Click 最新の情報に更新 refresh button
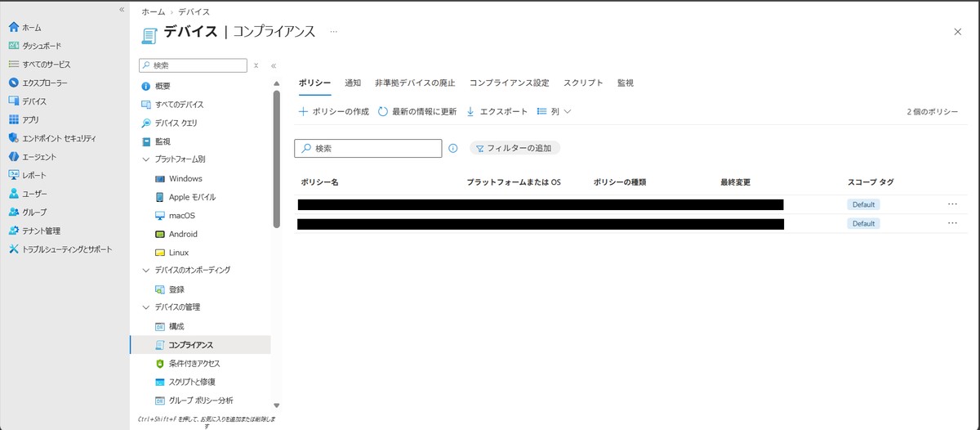Screen dimensions: 980x430 coord(417,111)
